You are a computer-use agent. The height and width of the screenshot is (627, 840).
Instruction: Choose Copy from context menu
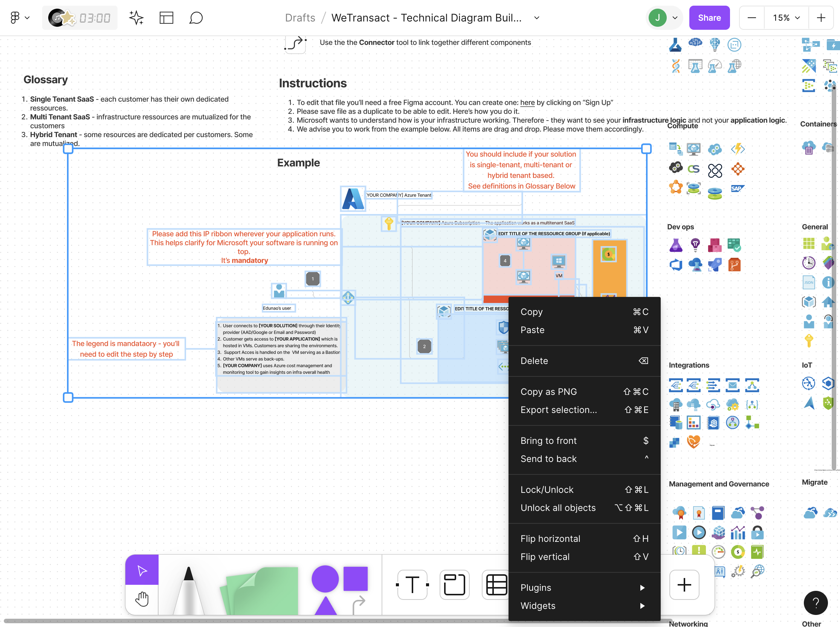coord(584,312)
